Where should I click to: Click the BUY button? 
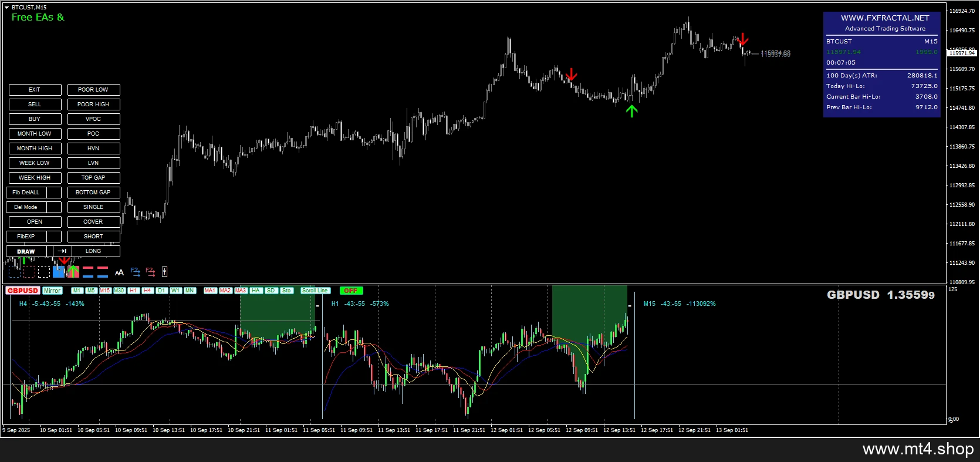pyautogui.click(x=35, y=119)
